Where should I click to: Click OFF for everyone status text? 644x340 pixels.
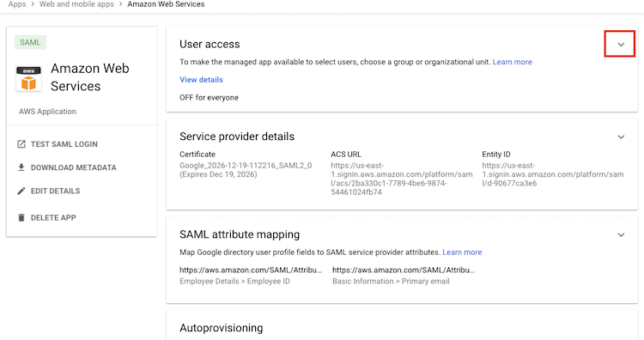click(x=209, y=98)
